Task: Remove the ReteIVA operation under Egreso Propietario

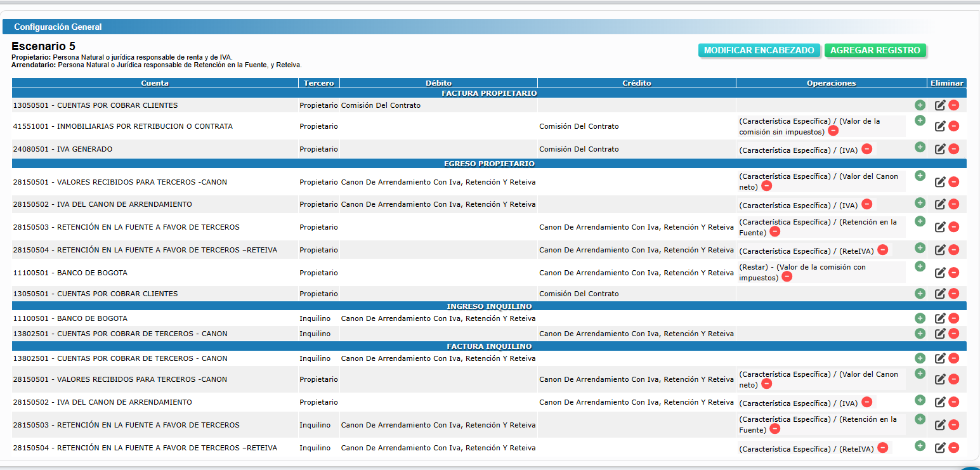Action: [x=882, y=250]
